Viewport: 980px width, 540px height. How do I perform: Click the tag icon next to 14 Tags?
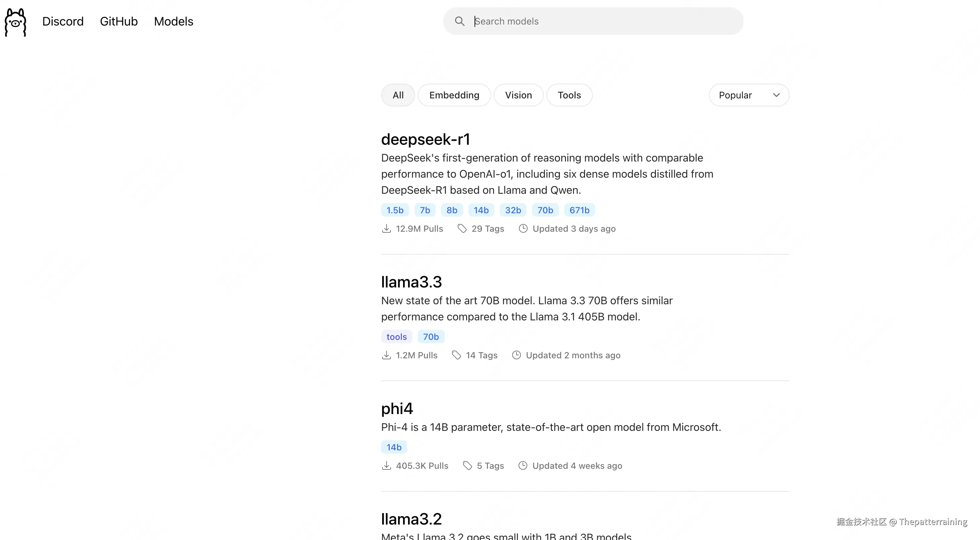pos(456,355)
